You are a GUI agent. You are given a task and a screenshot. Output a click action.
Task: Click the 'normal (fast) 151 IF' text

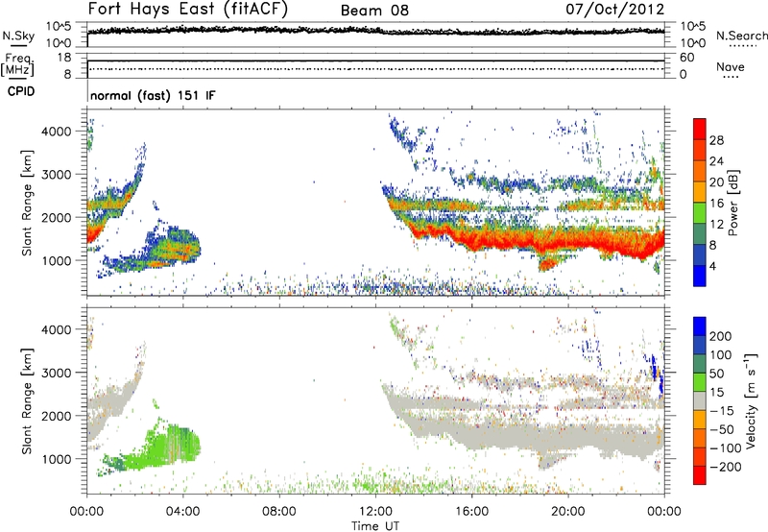tap(153, 95)
